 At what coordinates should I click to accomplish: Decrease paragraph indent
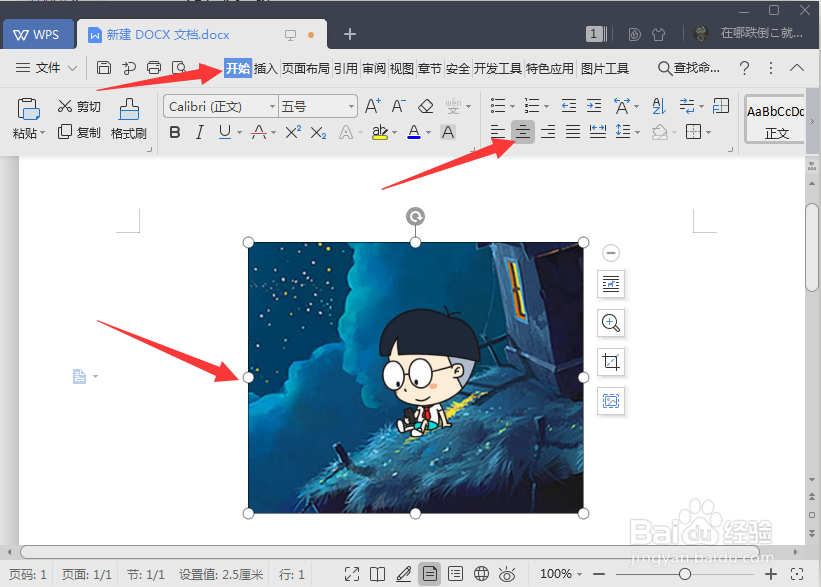point(569,106)
